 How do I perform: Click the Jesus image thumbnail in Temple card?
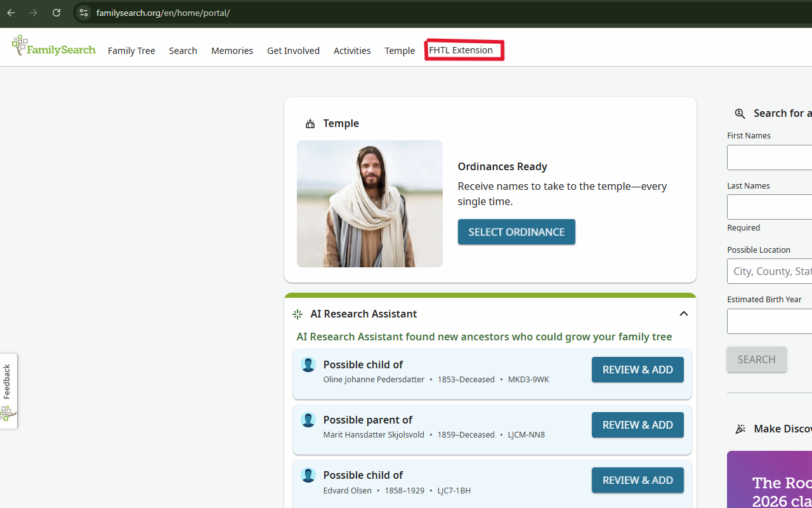[370, 204]
